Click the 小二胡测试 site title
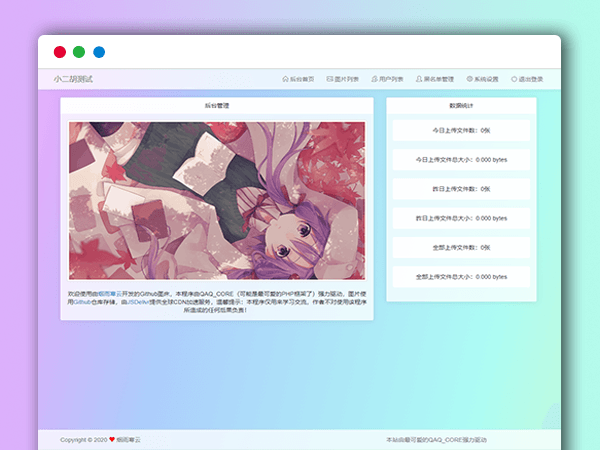This screenshot has width=600, height=450. 73,78
